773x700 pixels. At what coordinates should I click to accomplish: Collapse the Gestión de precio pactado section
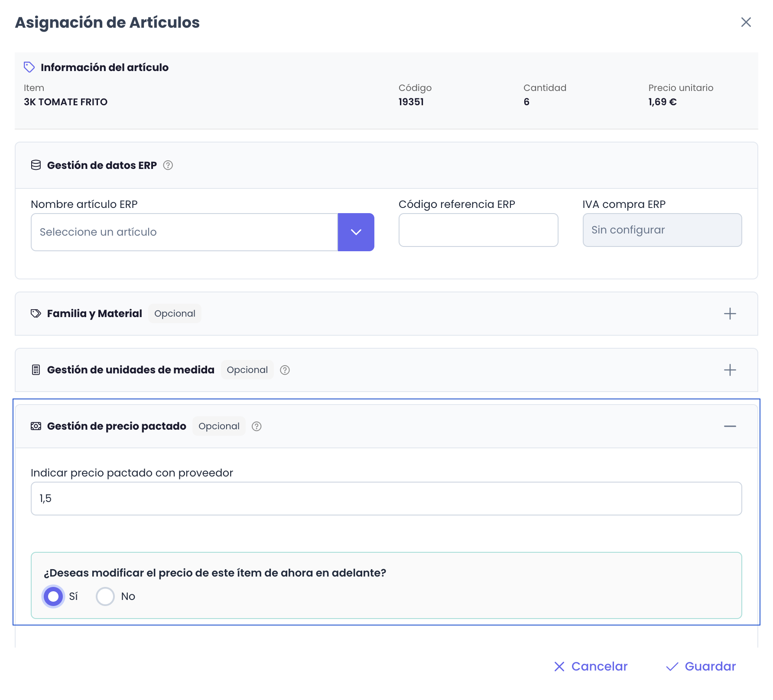(x=730, y=426)
